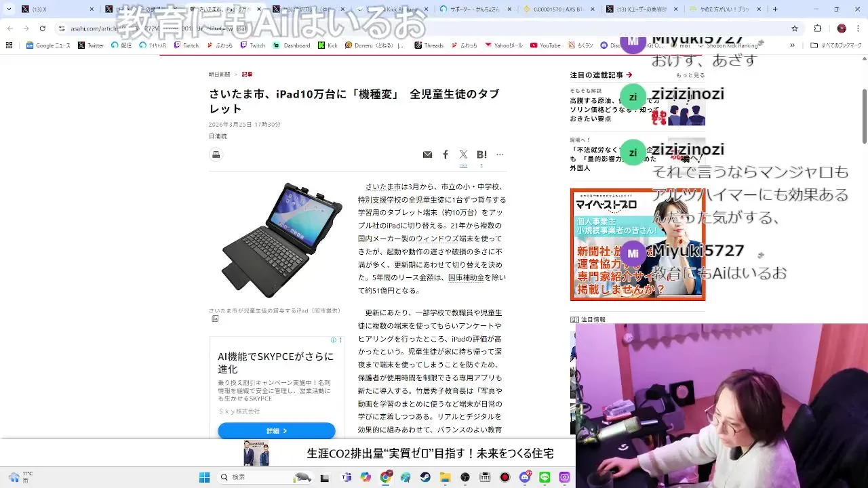Screen dimensions: 868x488
Task: Follow the さいたま市 link in article
Action: point(383,186)
